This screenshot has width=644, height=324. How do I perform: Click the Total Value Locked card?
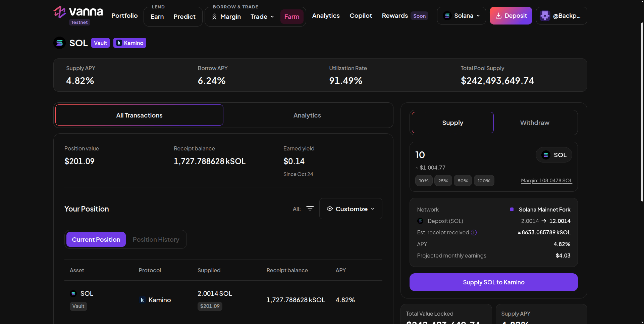(x=446, y=314)
